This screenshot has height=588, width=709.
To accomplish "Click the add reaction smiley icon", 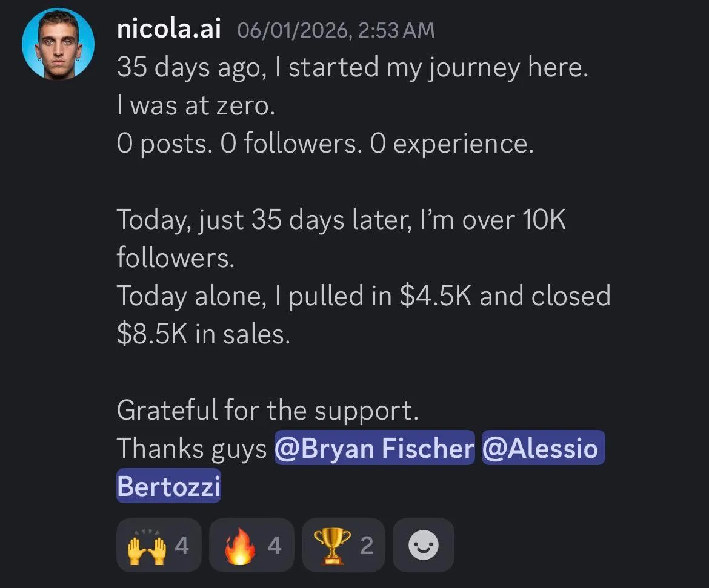I will click(423, 546).
